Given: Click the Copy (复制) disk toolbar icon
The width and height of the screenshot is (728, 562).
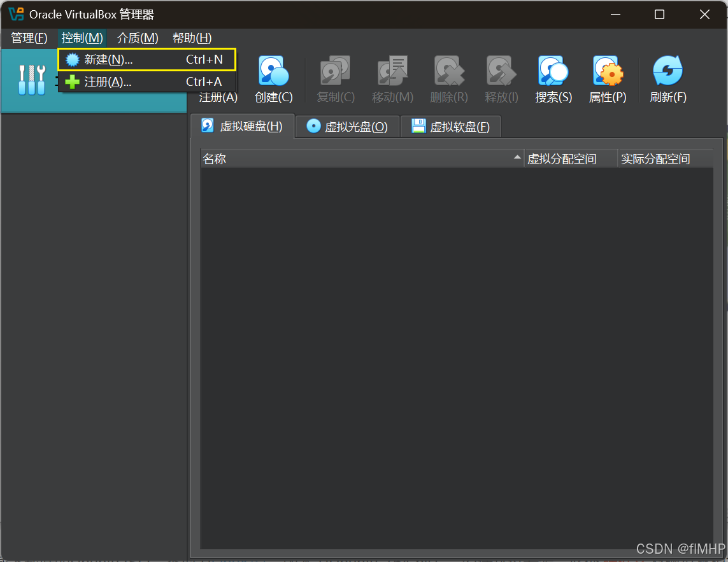Looking at the screenshot, I should 335,71.
